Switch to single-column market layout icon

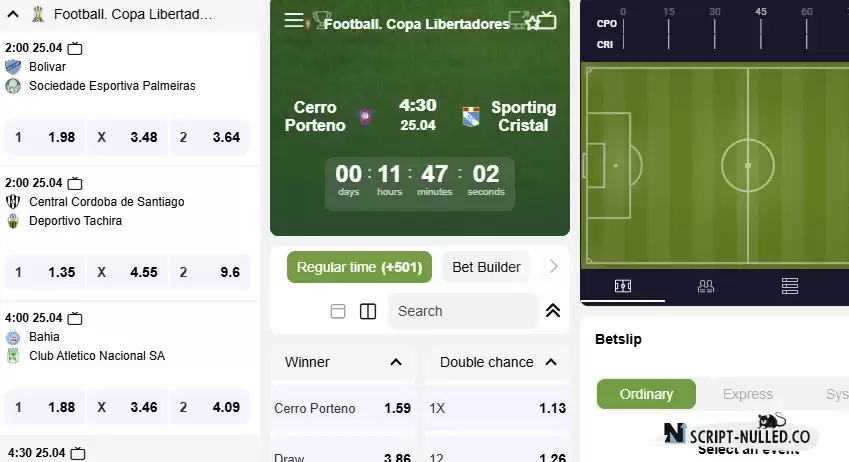click(x=338, y=311)
